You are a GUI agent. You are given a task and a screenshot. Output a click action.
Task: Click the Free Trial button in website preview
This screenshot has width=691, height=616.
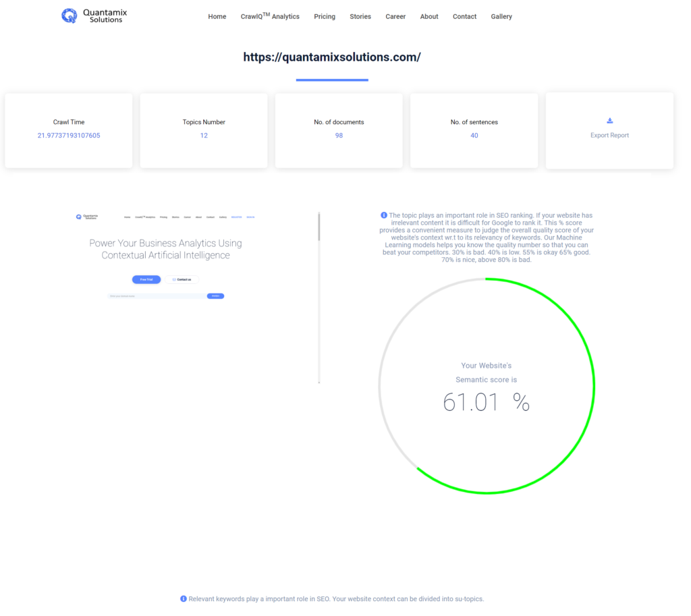(146, 279)
